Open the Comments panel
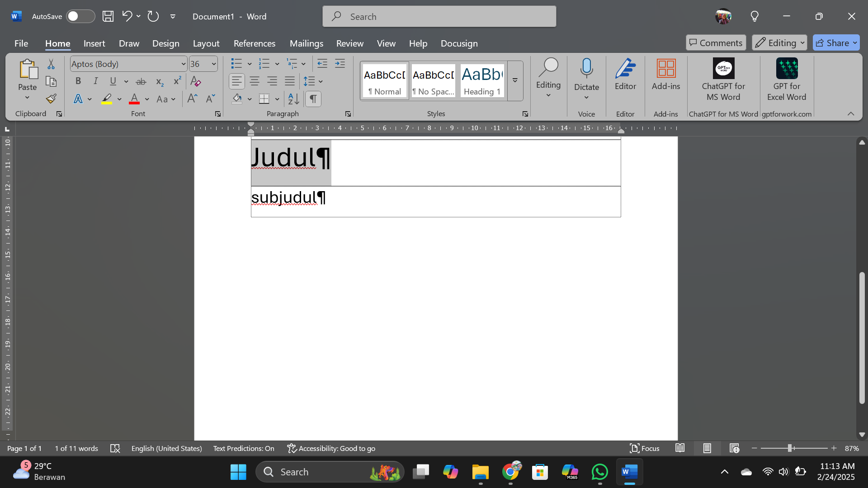Viewport: 868px width, 488px height. coord(715,42)
